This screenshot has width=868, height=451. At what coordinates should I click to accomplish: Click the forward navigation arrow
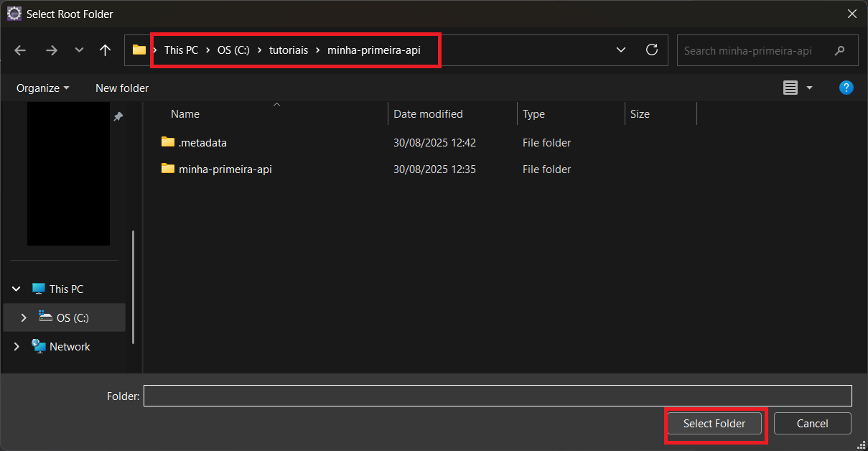(52, 50)
